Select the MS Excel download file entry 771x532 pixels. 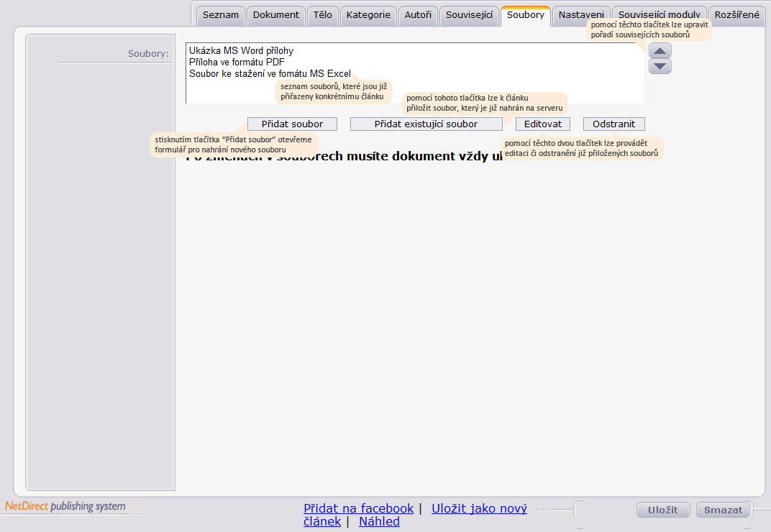point(270,74)
